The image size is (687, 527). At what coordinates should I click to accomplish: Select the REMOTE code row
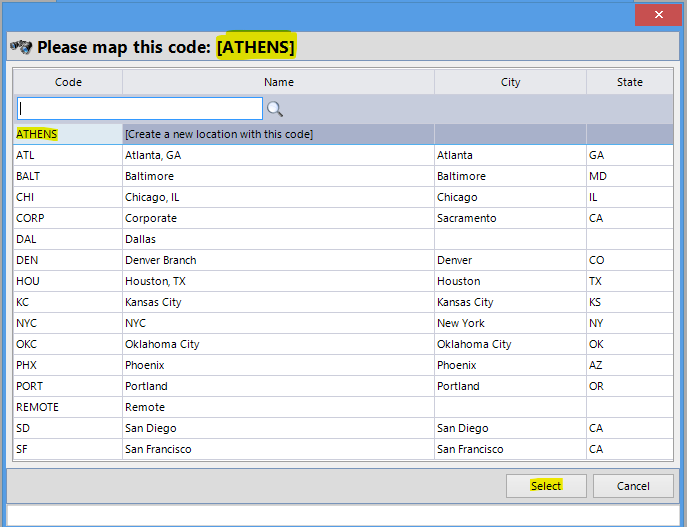click(x=68, y=407)
